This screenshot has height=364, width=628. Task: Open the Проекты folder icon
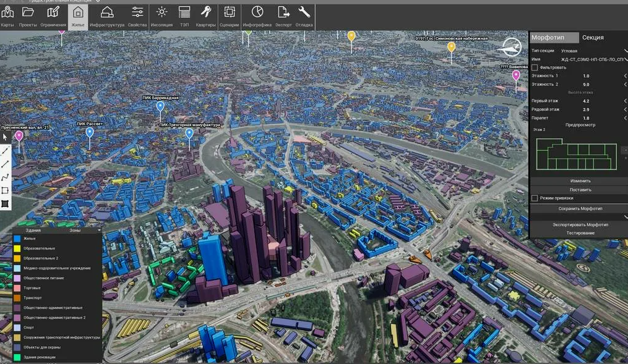tap(28, 17)
